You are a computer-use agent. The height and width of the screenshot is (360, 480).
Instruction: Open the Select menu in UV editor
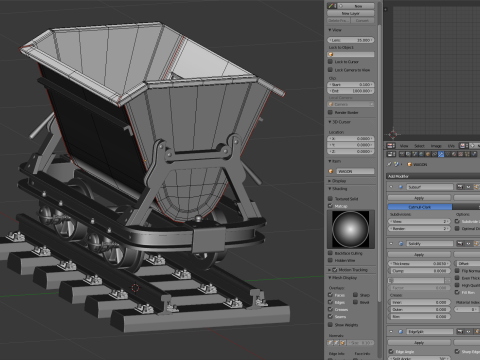(x=419, y=146)
